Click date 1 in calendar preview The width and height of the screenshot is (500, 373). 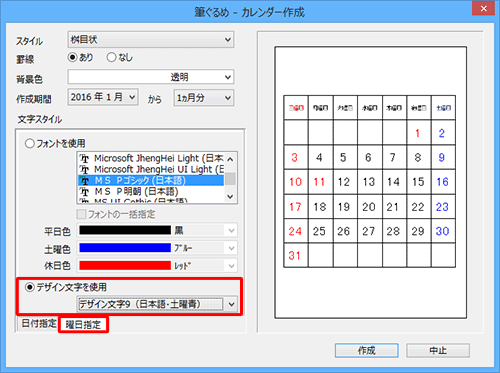coord(417,133)
